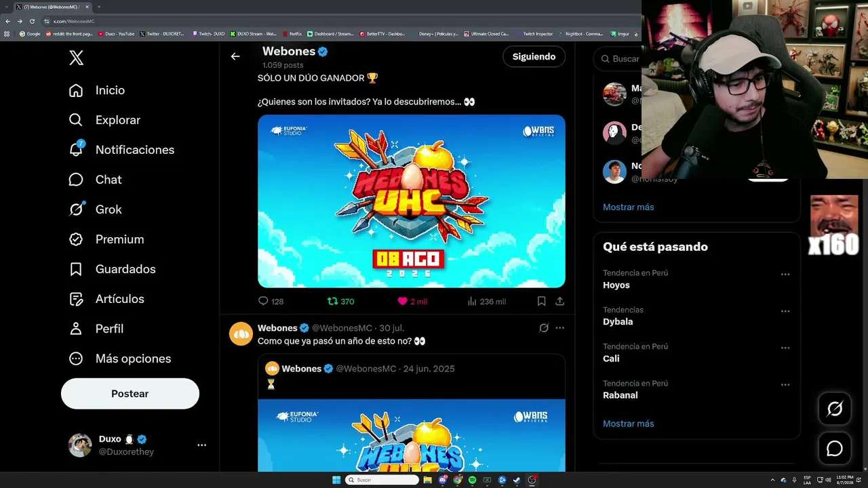Share the Webones UHC post
The height and width of the screenshot is (488, 868).
click(560, 302)
